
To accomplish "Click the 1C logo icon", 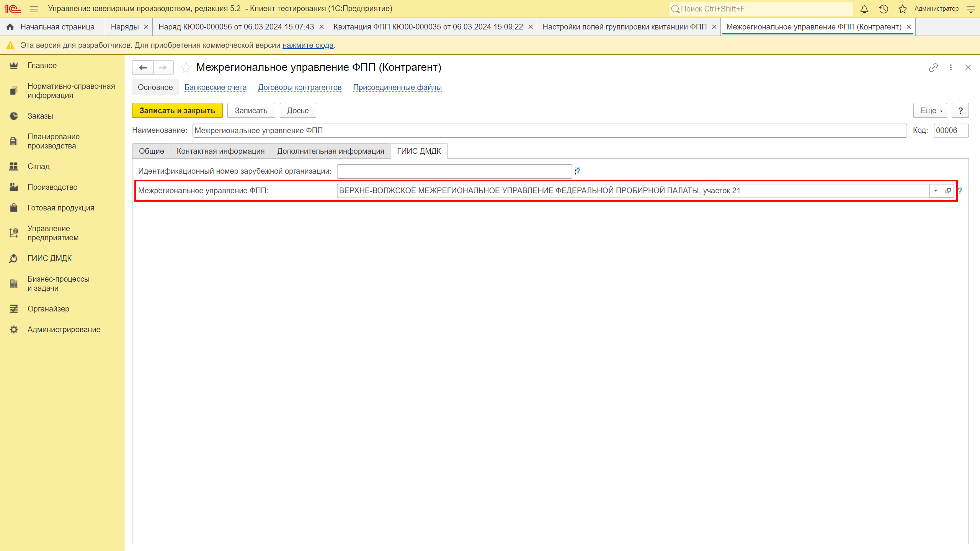I will coord(13,9).
